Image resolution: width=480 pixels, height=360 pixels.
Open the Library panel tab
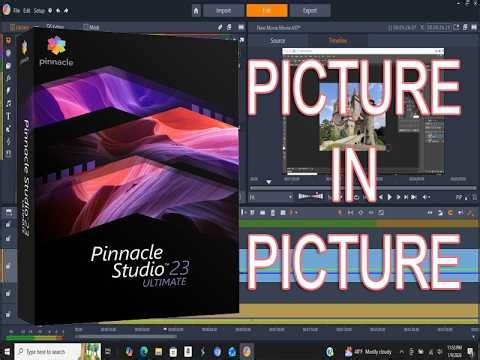(x=20, y=28)
